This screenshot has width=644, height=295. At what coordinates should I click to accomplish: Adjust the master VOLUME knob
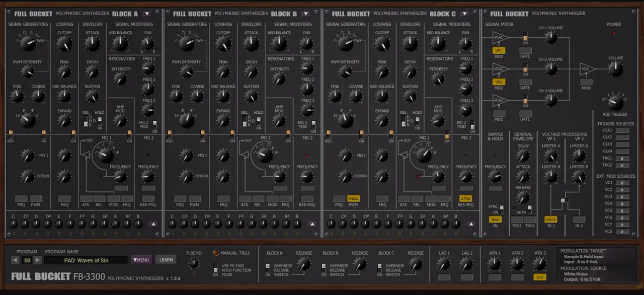(x=615, y=69)
